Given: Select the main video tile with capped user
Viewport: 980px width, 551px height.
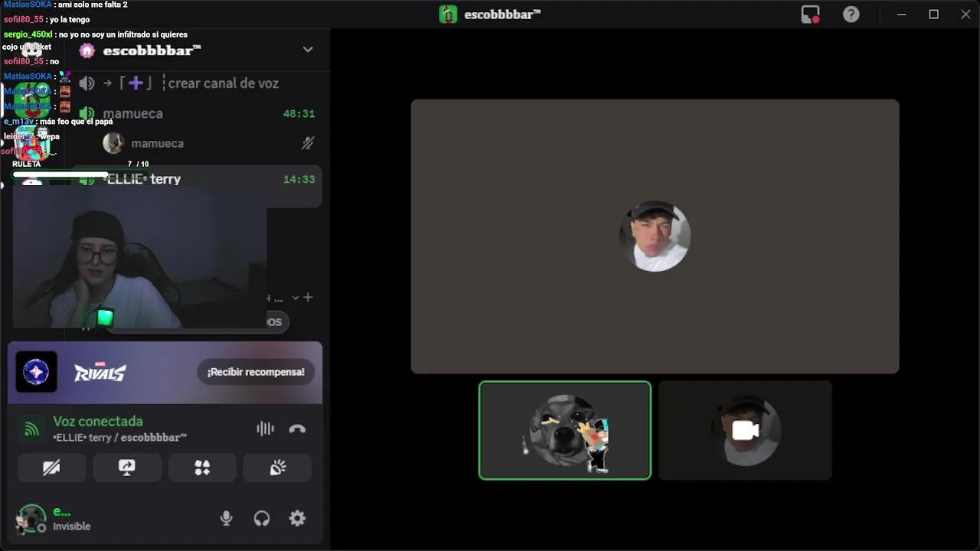Looking at the screenshot, I should tap(655, 236).
